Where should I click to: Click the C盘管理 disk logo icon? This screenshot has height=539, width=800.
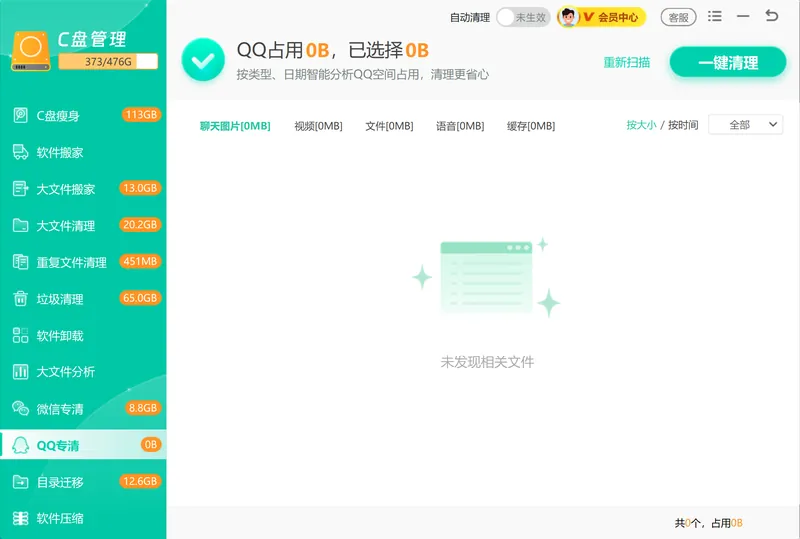coord(31,51)
